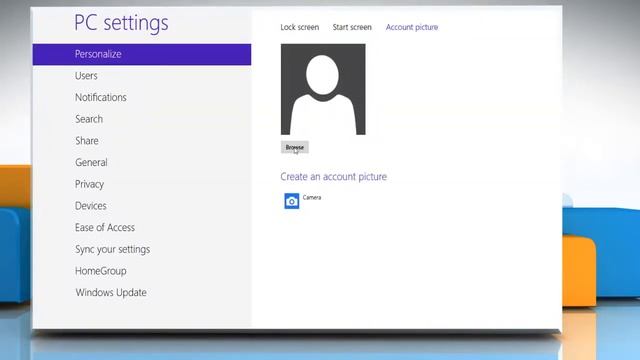Open Notifications settings

click(x=101, y=98)
